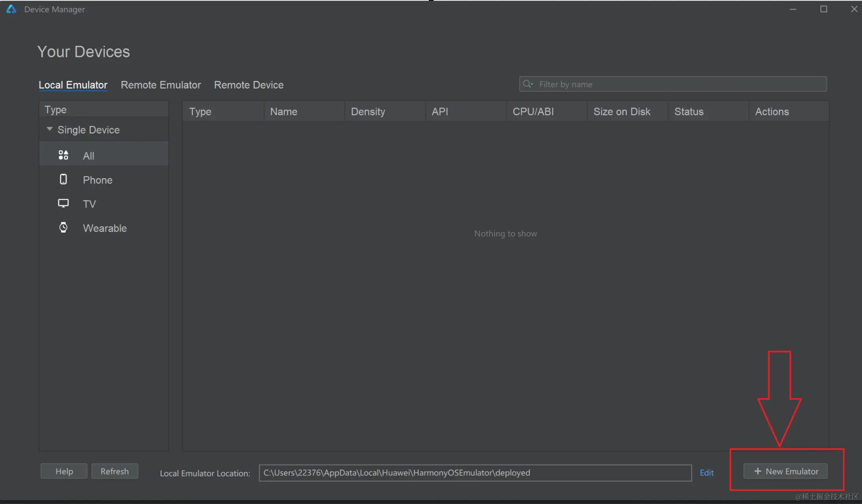Click the Edit link for emulator location
862x504 pixels.
coord(706,473)
